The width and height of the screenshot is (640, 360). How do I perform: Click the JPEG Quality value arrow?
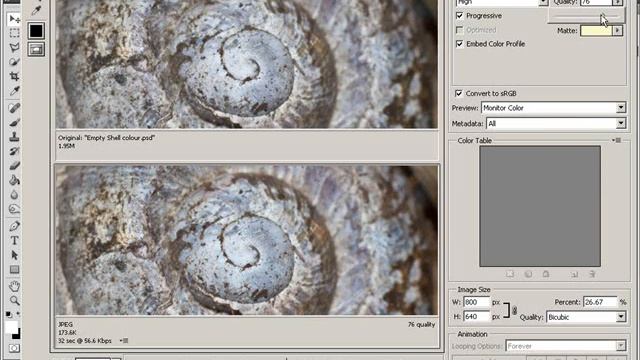tap(618, 2)
